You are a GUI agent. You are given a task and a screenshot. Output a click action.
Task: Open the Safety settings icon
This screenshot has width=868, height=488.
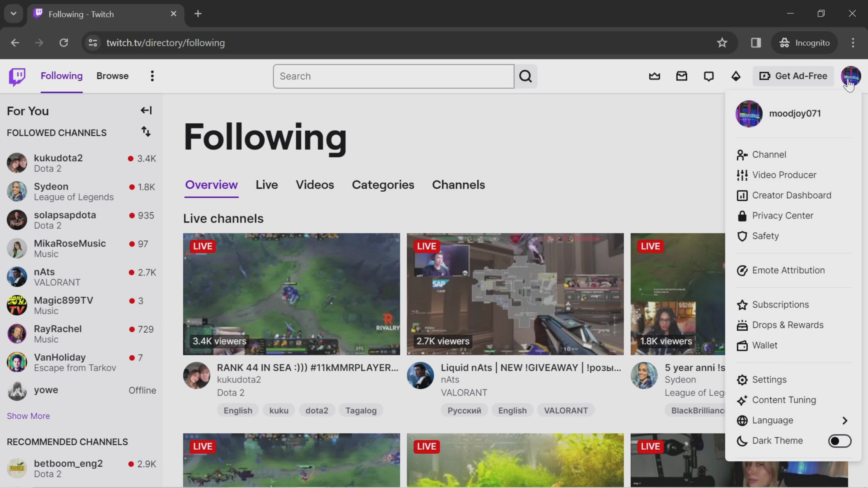click(742, 235)
